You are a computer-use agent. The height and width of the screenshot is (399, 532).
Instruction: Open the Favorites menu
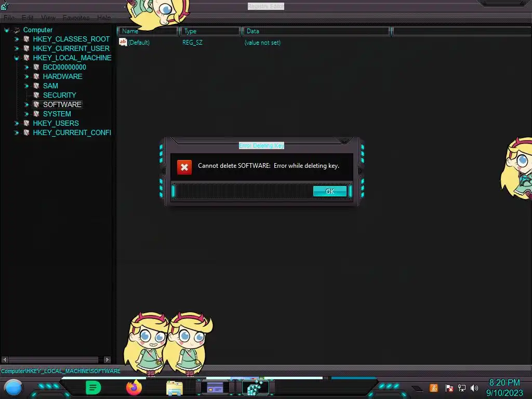tap(76, 18)
